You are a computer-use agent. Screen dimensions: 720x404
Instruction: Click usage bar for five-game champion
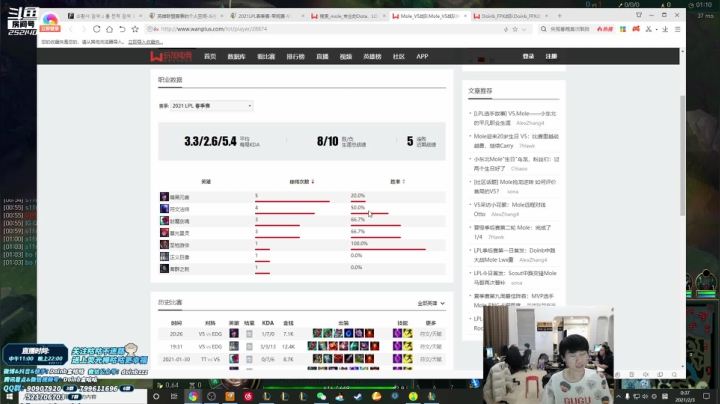pyautogui.click(x=292, y=201)
